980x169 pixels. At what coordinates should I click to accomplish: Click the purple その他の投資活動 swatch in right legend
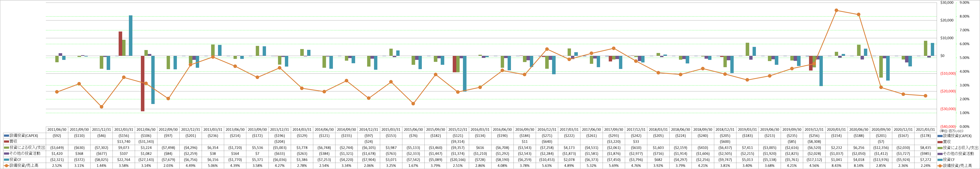click(940, 154)
